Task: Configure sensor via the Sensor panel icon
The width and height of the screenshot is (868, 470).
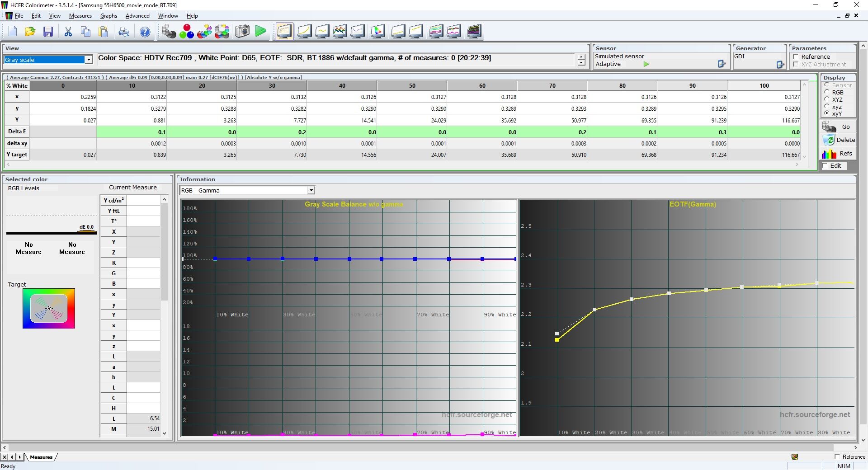Action: coord(722,64)
